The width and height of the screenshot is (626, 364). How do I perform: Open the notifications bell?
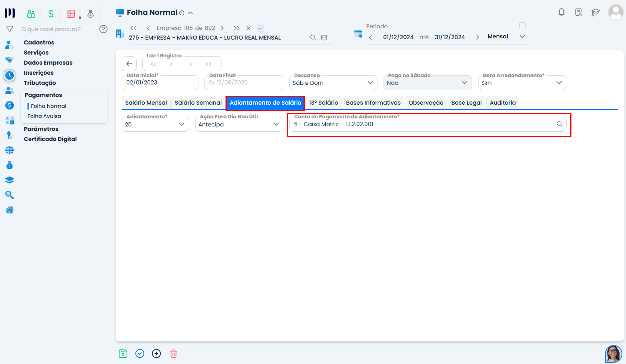point(561,12)
